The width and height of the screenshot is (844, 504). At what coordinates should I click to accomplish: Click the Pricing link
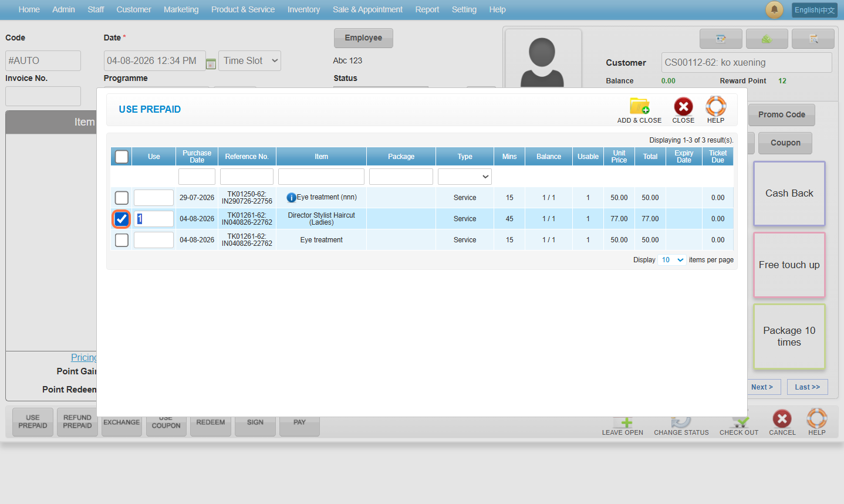pos(84,357)
